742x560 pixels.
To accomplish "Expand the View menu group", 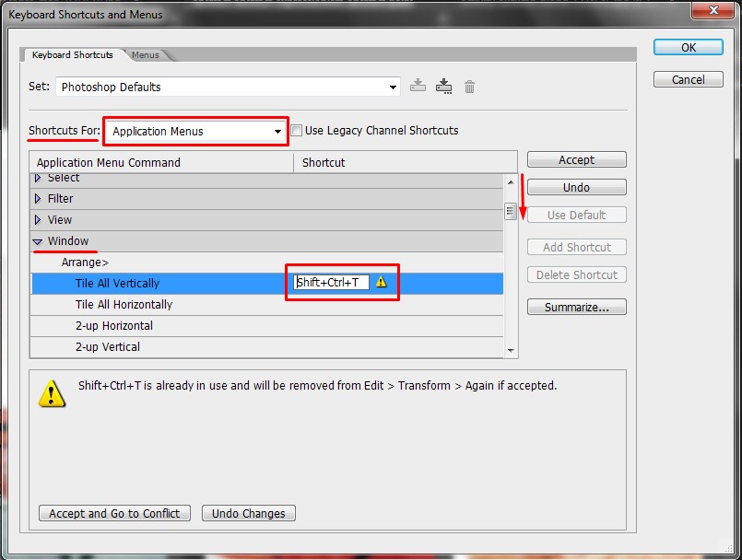I will click(38, 220).
